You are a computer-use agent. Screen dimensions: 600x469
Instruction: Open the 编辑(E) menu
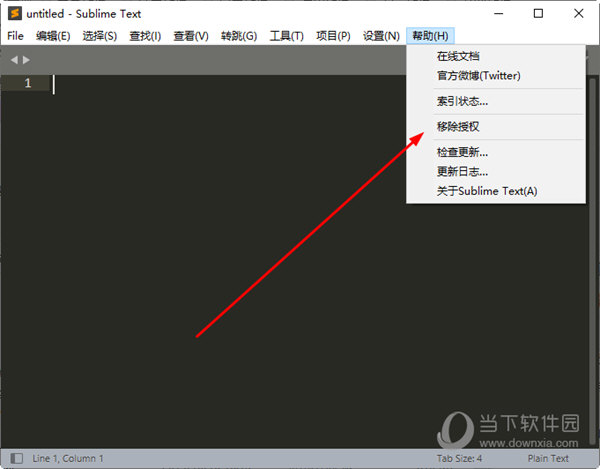[53, 36]
